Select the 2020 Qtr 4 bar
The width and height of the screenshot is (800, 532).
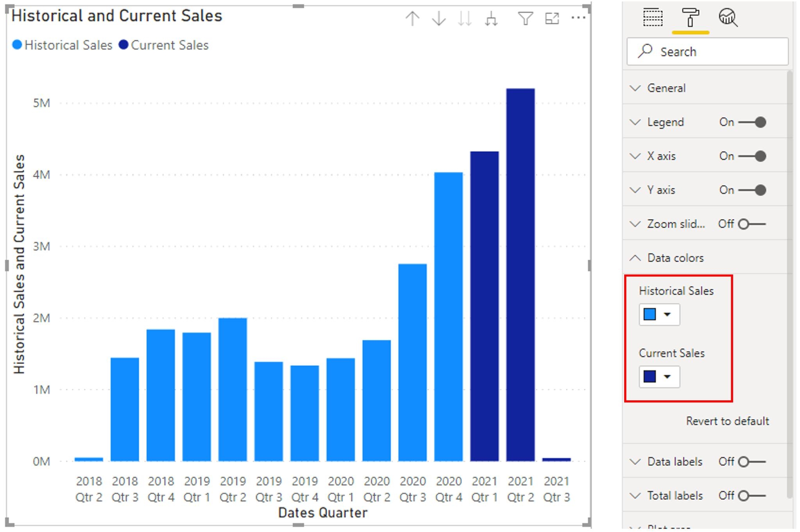(x=448, y=317)
